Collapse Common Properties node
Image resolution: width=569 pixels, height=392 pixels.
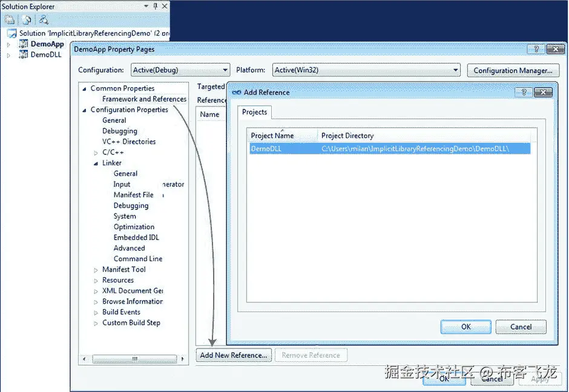point(85,89)
